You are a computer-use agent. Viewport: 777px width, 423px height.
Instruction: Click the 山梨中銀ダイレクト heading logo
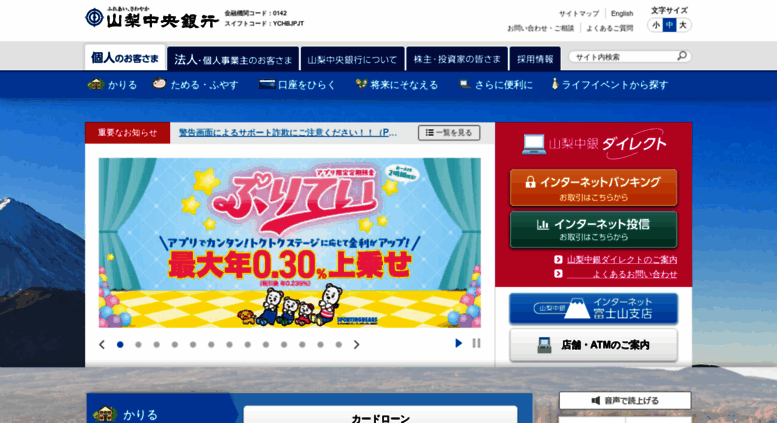(x=594, y=144)
